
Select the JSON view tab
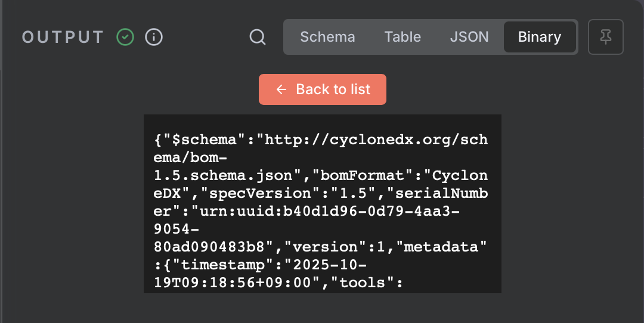tap(469, 37)
